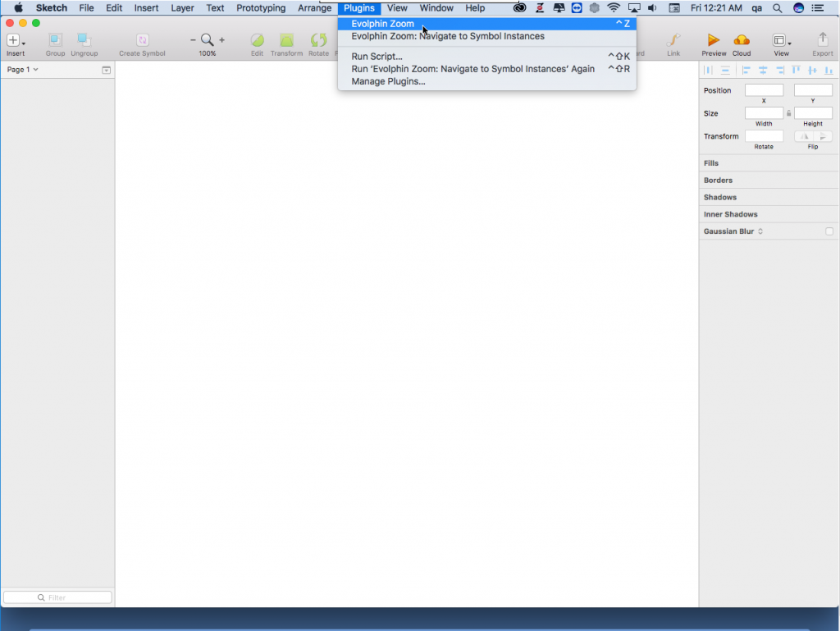This screenshot has width=840, height=631.
Task: Open the Edit menu in menu bar
Action: click(x=114, y=8)
